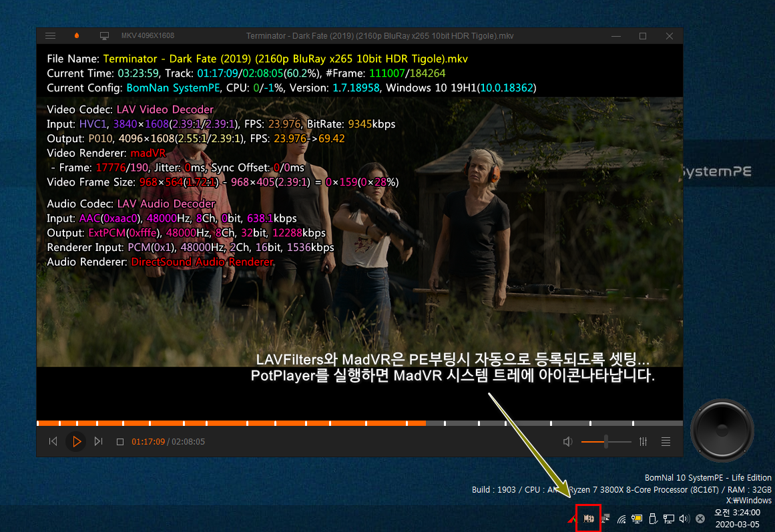775x532 pixels.
Task: Click the madVR tray icon
Action: point(588,519)
